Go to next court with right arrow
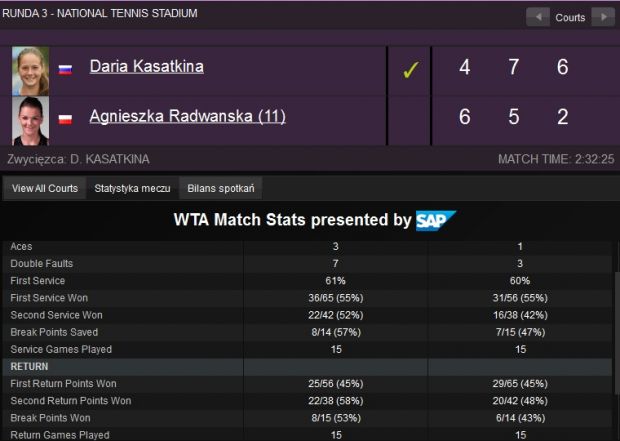Image resolution: width=620 pixels, height=441 pixels. point(603,17)
